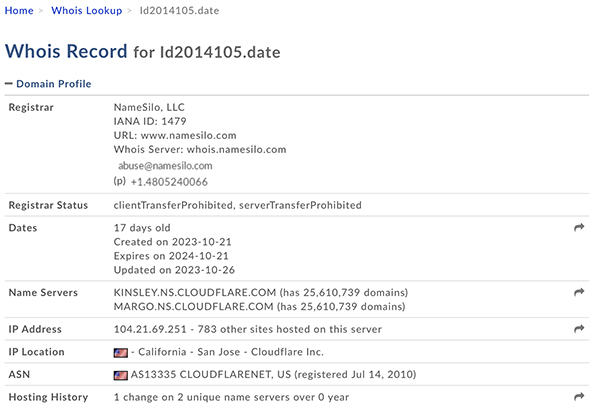Click the abuse@namesilo.com email address
The image size is (600, 415).
point(165,166)
